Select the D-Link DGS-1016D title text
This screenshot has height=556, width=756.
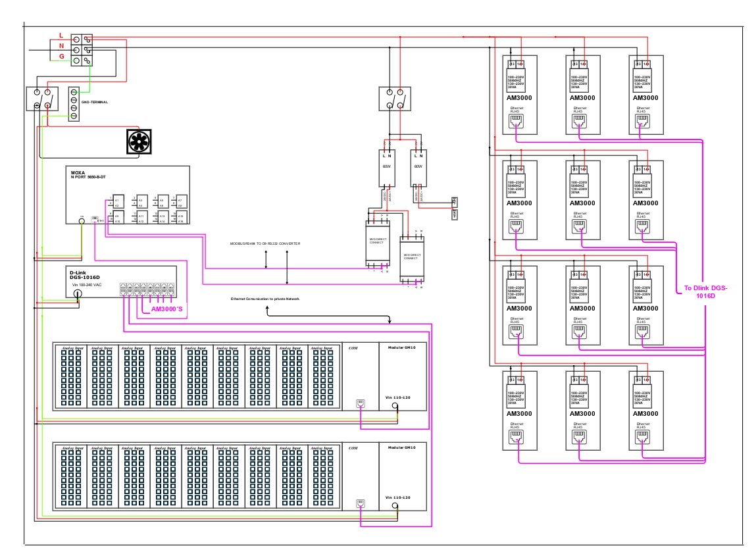pyautogui.click(x=84, y=275)
